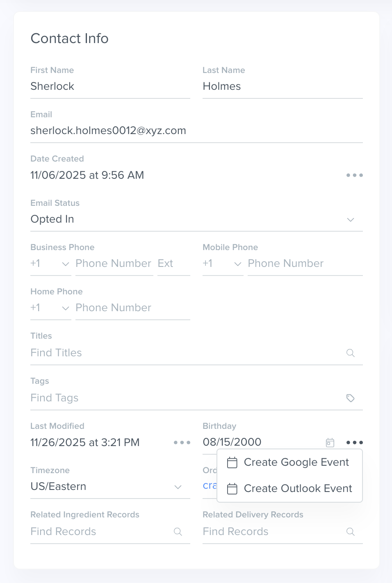Expand the Email Status dropdown
The image size is (392, 583).
pyautogui.click(x=350, y=220)
